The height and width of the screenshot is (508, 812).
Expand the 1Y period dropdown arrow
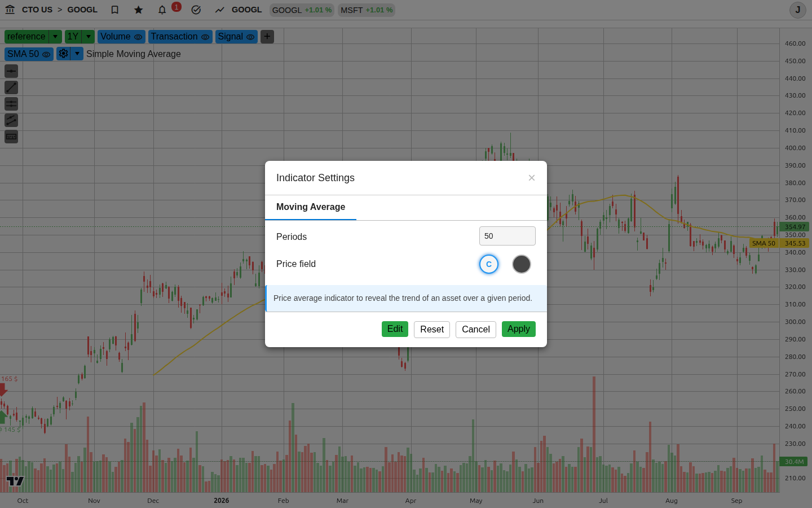click(88, 37)
